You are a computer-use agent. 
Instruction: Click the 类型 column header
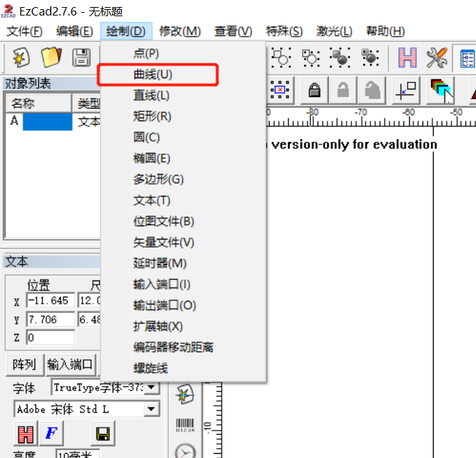coord(87,104)
